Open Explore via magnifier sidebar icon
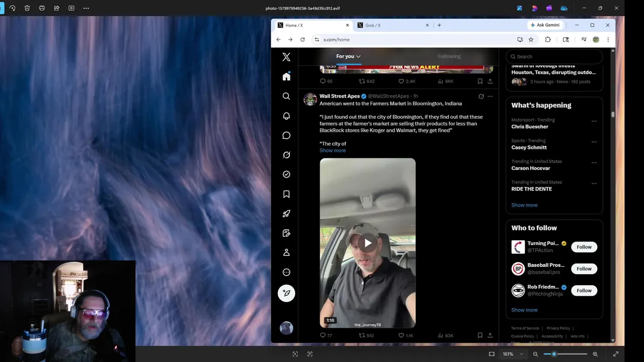Viewport: 644px width, 362px height. pos(286,96)
